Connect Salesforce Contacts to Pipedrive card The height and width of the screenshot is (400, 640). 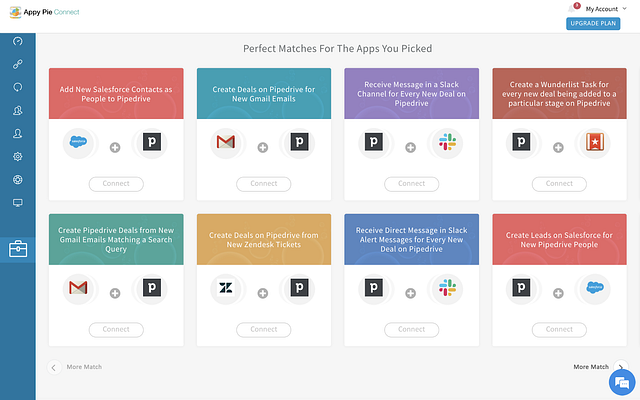[116, 184]
